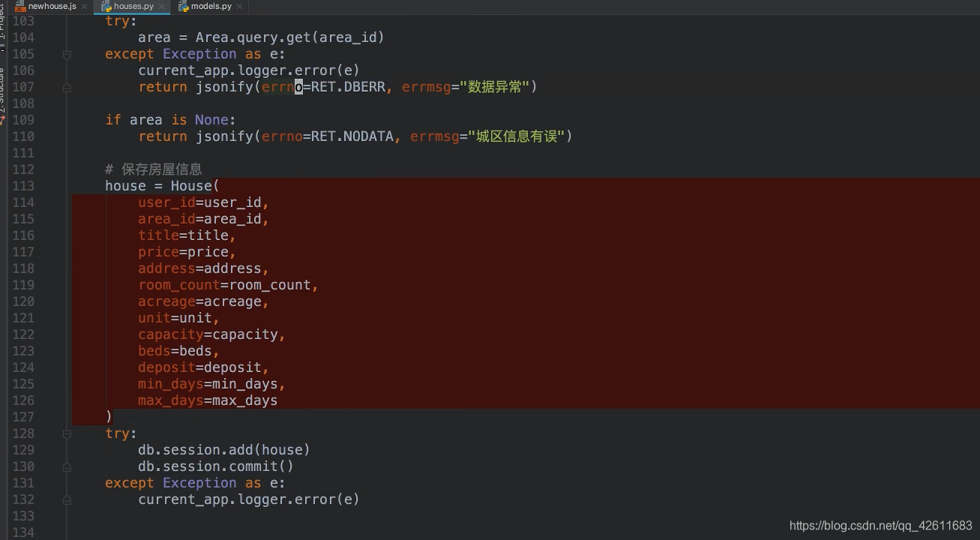Click the fold end marker at line 130
The width and height of the screenshot is (980, 540).
(67, 466)
